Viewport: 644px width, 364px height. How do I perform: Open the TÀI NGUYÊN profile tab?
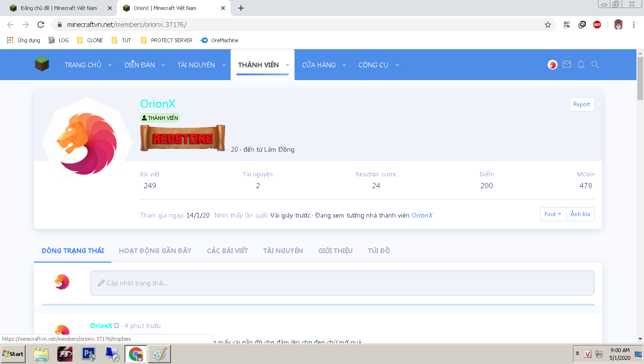tap(283, 251)
